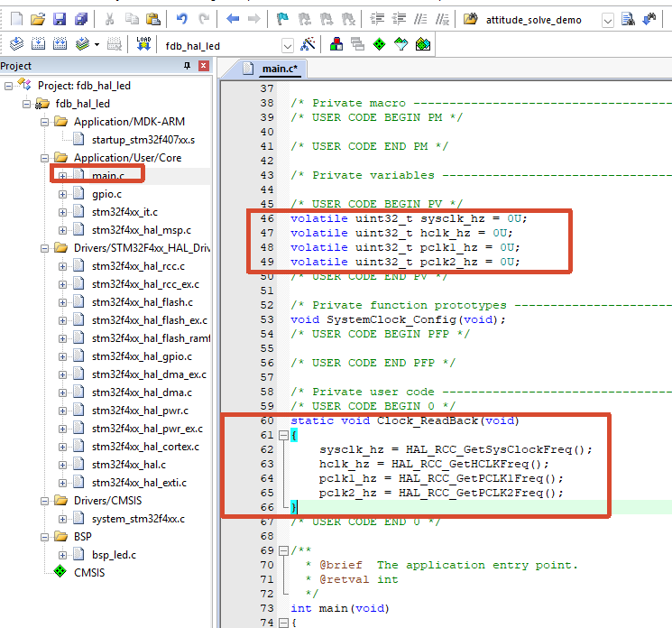Image resolution: width=672 pixels, height=628 pixels.
Task: Click the SystemClock_Config prototype on line 53
Action: point(398,319)
